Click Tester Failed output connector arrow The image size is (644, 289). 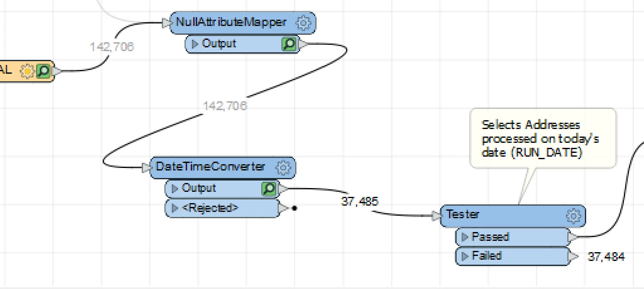click(573, 256)
